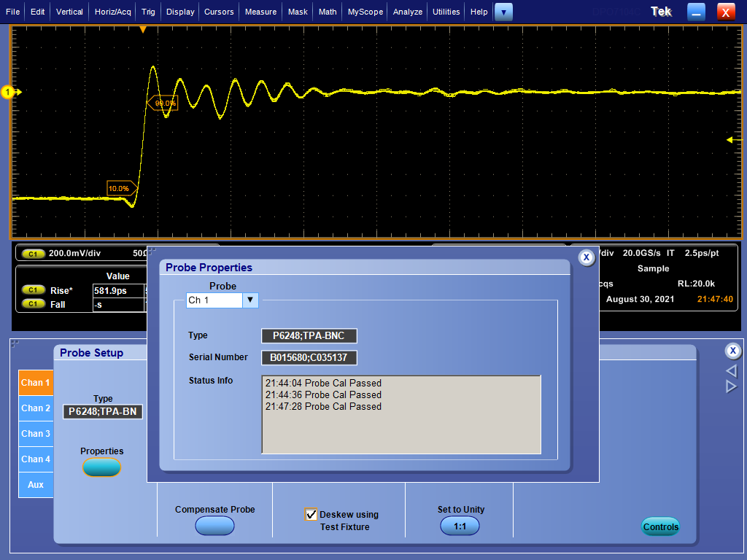Select the C1 badge beside Fall

tap(33, 304)
